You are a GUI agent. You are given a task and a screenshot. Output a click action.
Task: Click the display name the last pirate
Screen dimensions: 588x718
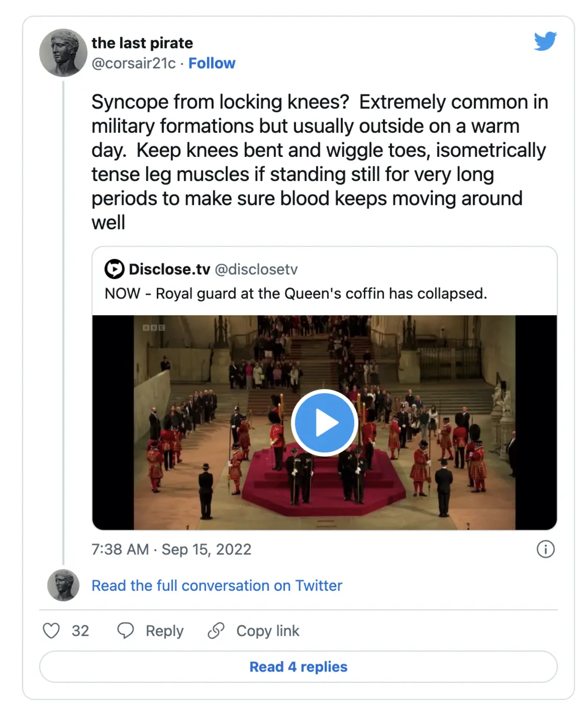click(142, 43)
